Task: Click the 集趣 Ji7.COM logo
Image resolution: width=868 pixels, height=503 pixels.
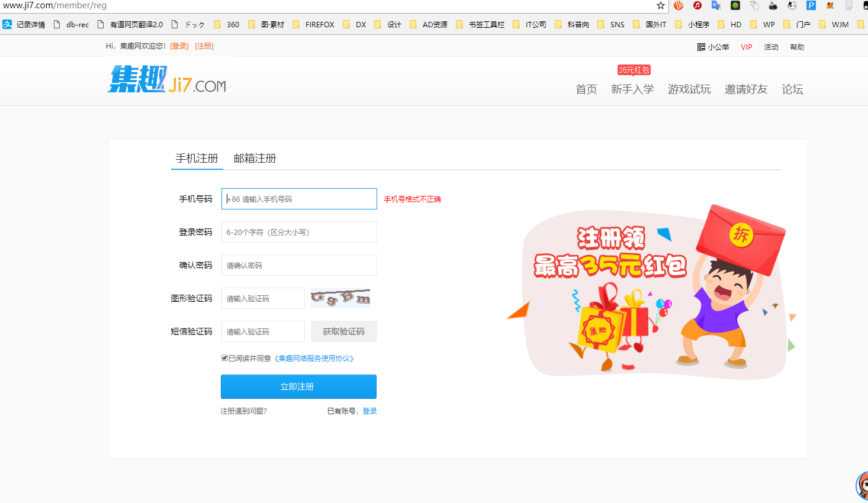Action: coord(167,79)
